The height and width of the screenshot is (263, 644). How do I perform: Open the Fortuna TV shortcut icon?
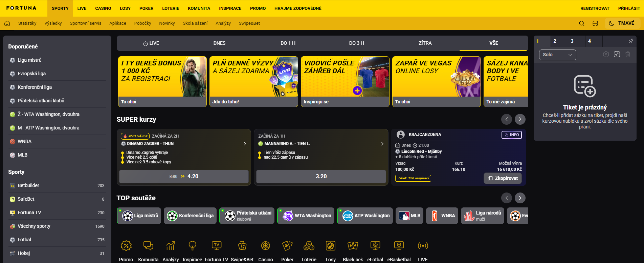pyautogui.click(x=217, y=246)
